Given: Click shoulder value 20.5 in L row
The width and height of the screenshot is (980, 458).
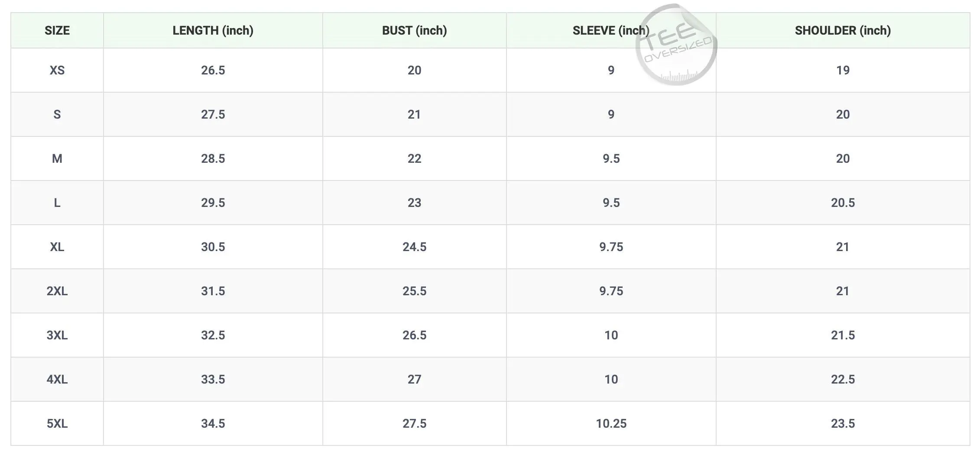Looking at the screenshot, I should click(x=843, y=203).
